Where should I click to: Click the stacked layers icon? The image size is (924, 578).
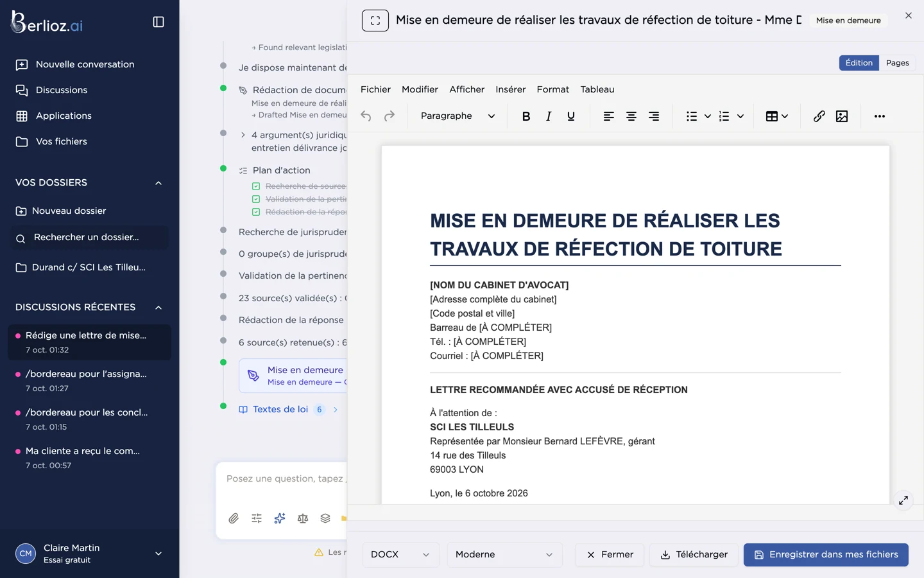[325, 518]
